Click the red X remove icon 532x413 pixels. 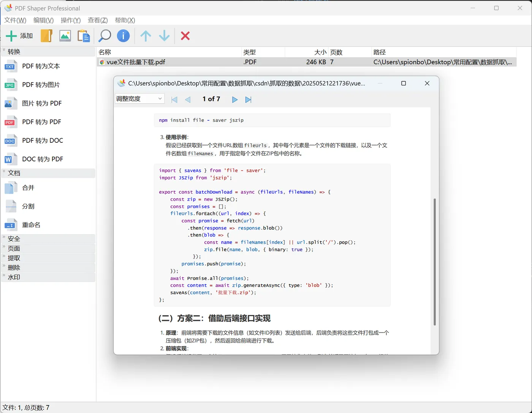click(185, 36)
